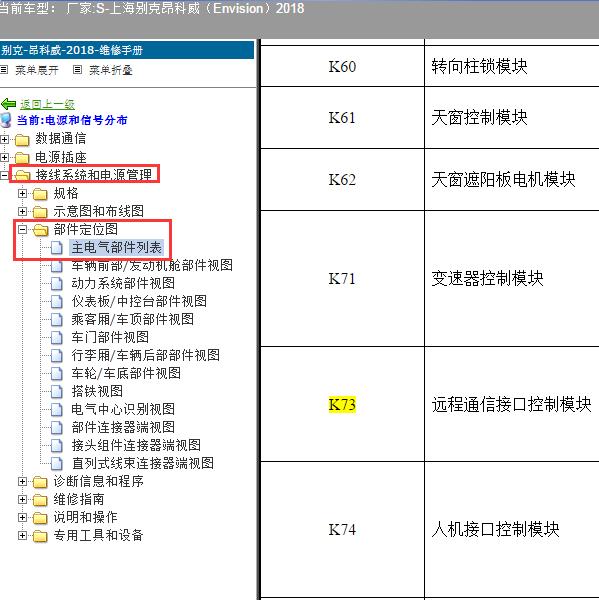The image size is (599, 600).
Task: Expand the 说明和操作 node
Action: [22, 517]
